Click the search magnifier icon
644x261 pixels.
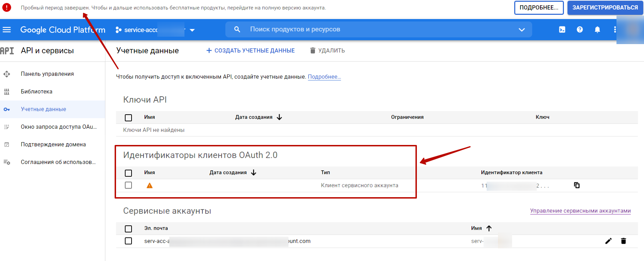coord(237,29)
